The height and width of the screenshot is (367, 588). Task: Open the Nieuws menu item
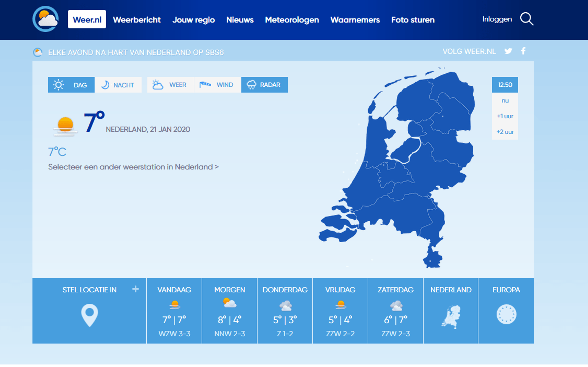pos(240,20)
